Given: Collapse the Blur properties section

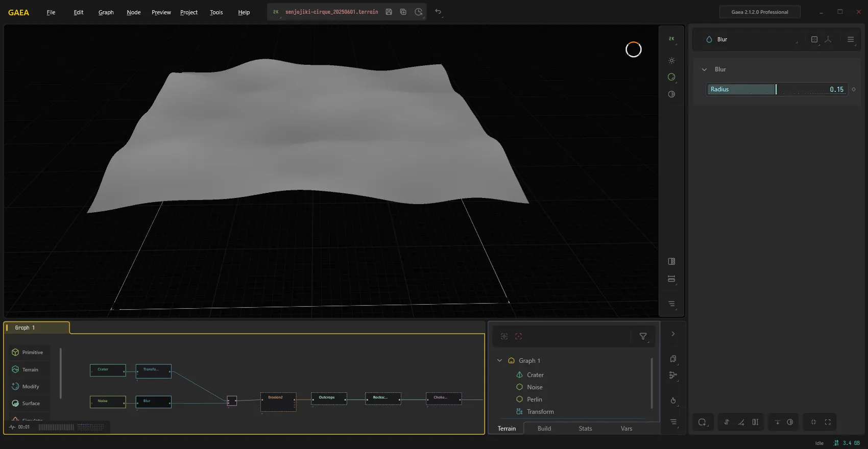Looking at the screenshot, I should 704,69.
